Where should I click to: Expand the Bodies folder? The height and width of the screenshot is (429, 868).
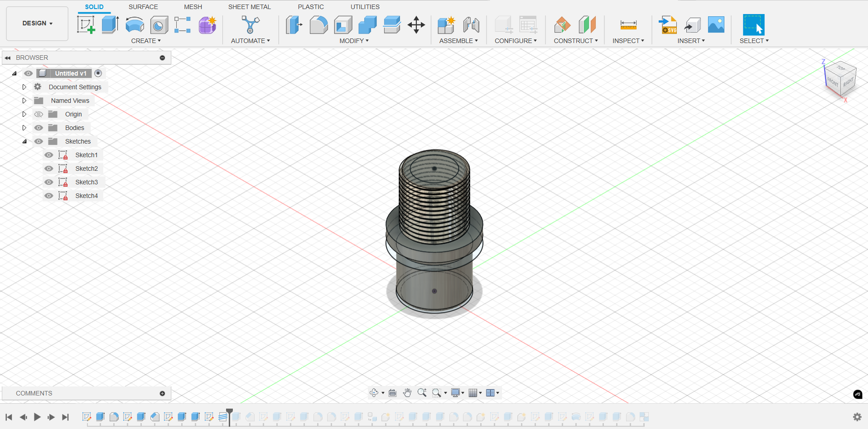[24, 128]
